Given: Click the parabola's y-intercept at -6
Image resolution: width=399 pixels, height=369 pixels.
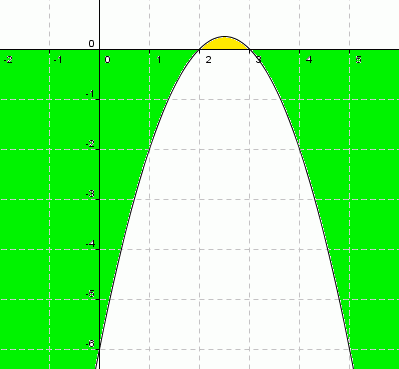Looking at the screenshot, I should point(100,349).
